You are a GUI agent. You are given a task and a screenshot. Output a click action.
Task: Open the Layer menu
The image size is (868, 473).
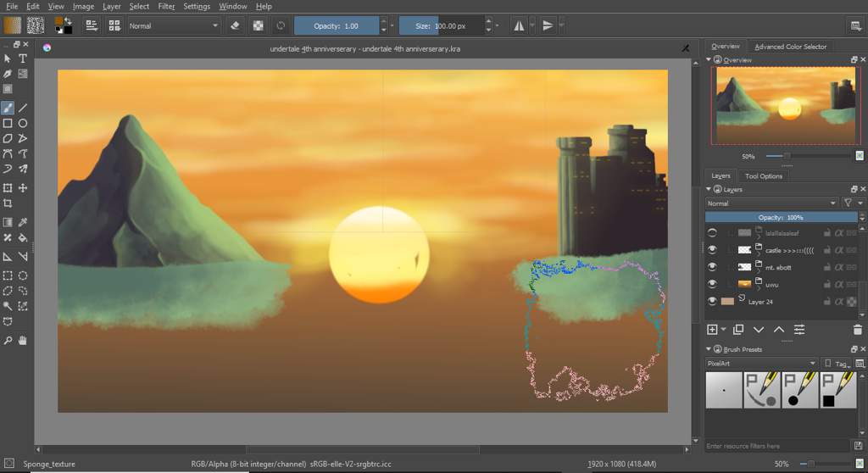coord(111,6)
